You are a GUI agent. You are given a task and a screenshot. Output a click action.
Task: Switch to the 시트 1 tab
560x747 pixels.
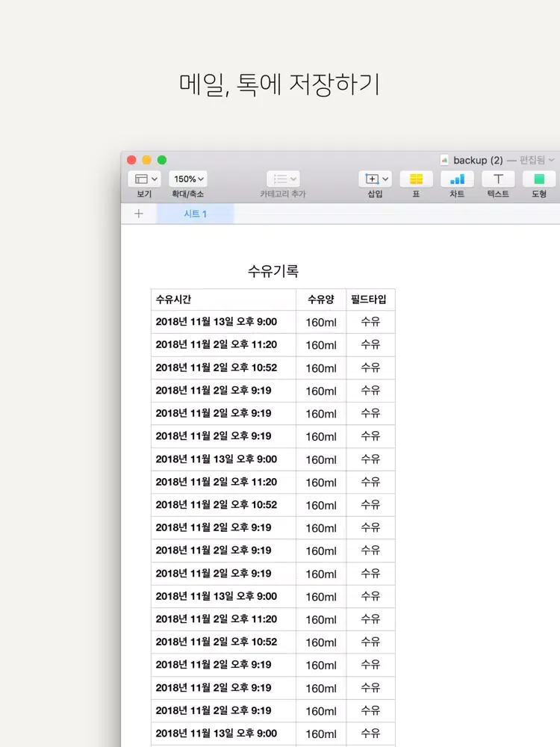tap(195, 214)
